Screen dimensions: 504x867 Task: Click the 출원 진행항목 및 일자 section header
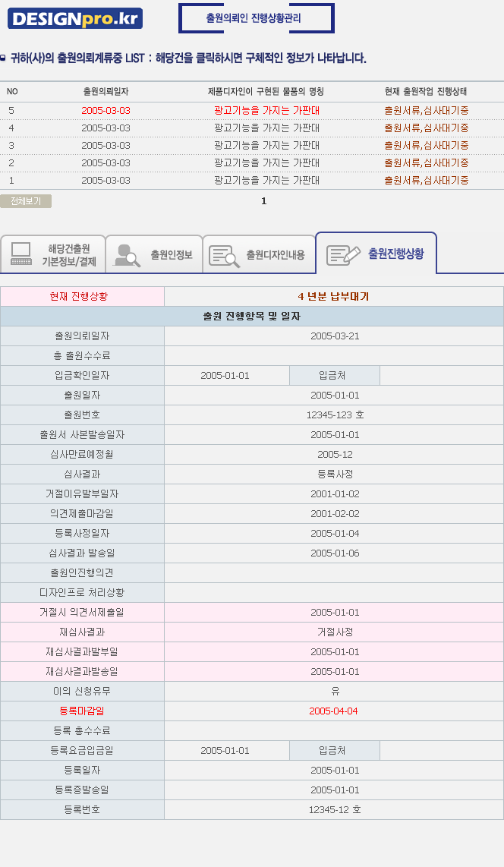click(251, 317)
